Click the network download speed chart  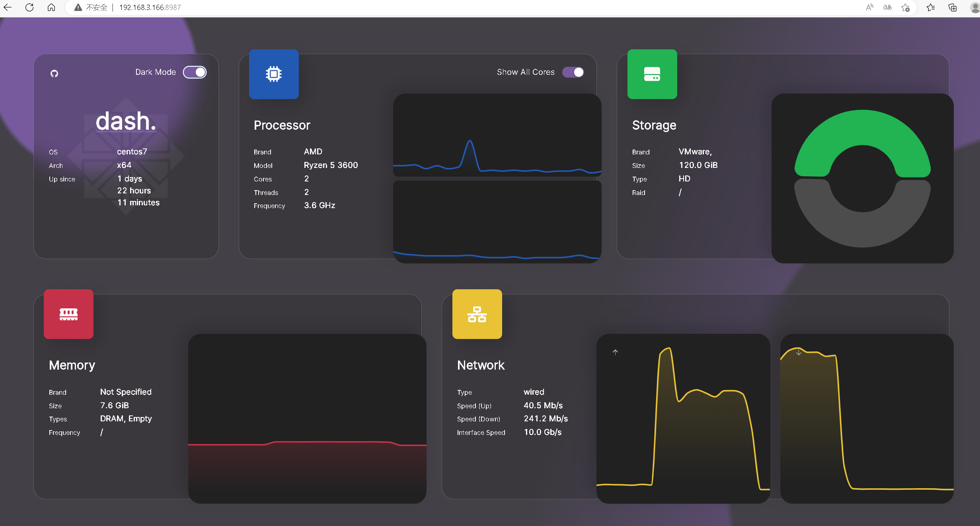[867, 419]
